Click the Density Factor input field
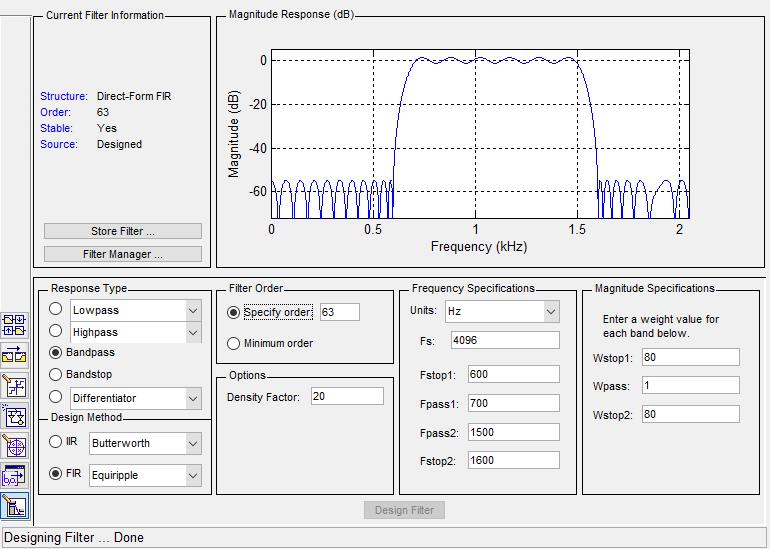The image size is (770, 549). pyautogui.click(x=346, y=397)
